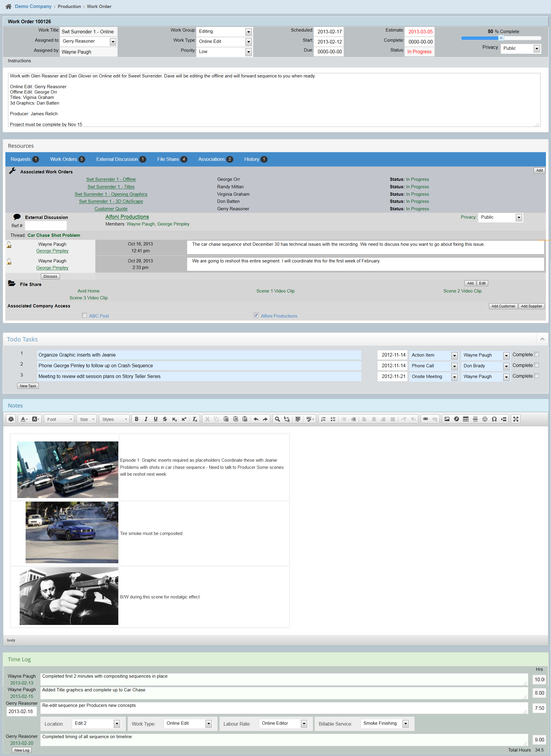
Task: Collapse the Todo Tasks panel
Action: (542, 339)
